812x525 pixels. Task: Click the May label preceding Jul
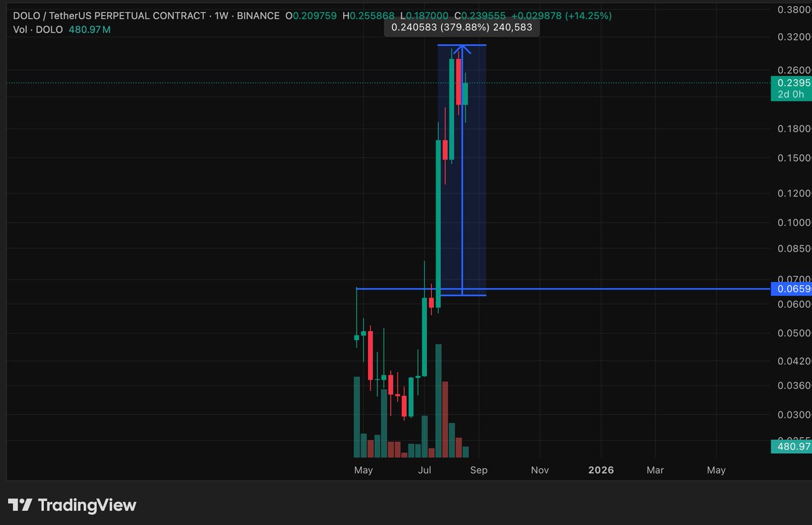363,470
